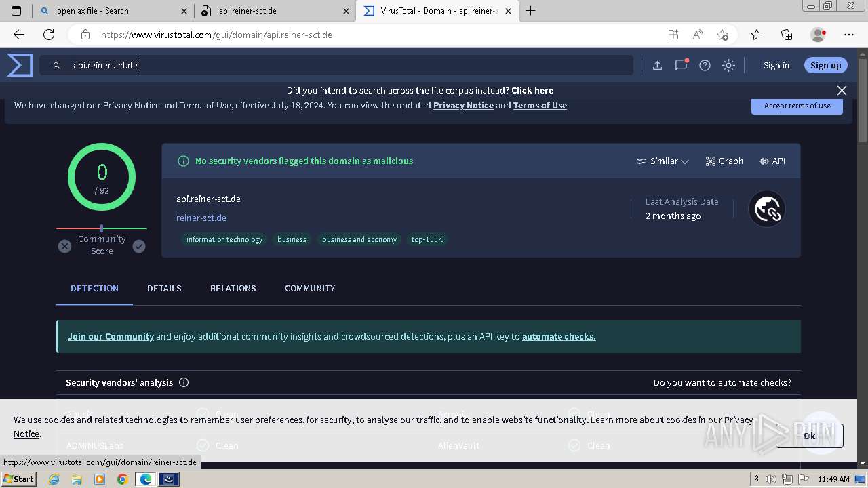This screenshot has height=488, width=868.
Task: Open the help question mark icon
Action: click(705, 65)
